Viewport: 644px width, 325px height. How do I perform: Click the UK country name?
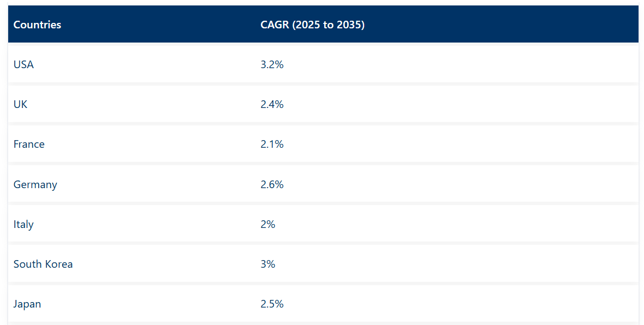(20, 104)
